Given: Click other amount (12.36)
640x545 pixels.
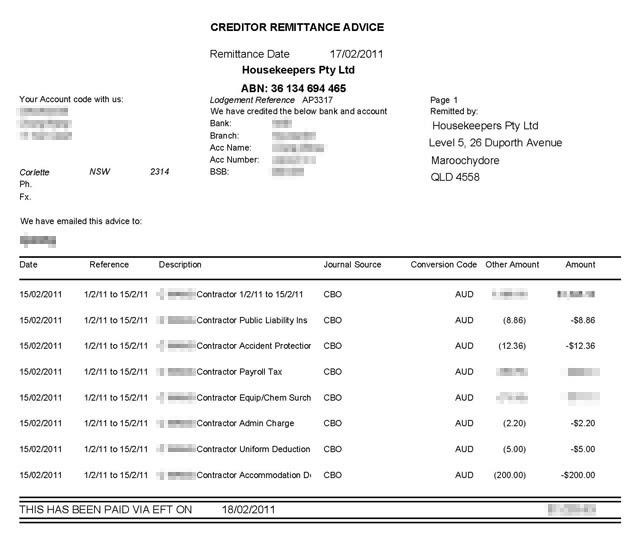Looking at the screenshot, I should coord(512,346).
